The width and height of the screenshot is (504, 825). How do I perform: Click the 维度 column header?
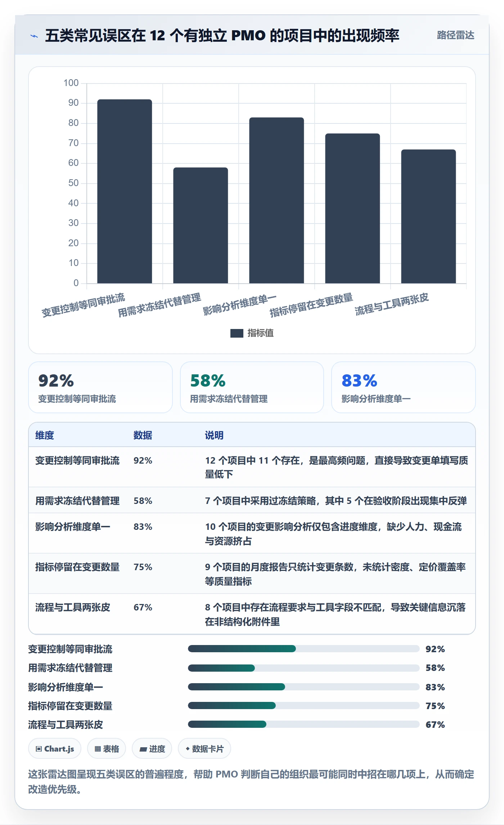coord(45,435)
